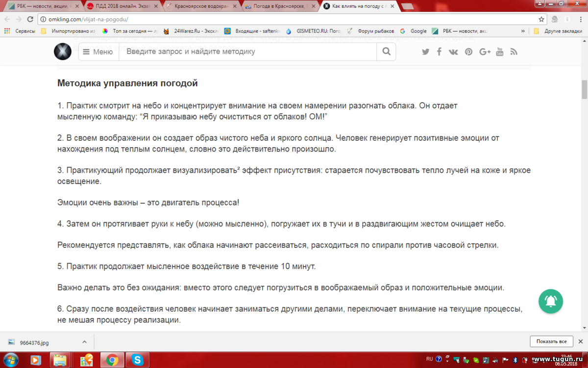The height and width of the screenshot is (368, 588).
Task: Close the Как влиять на погоду tab
Action: coord(392,6)
